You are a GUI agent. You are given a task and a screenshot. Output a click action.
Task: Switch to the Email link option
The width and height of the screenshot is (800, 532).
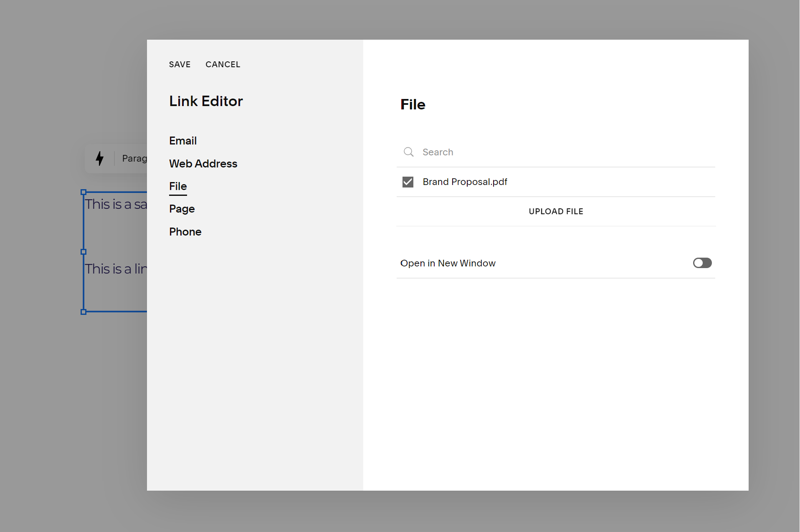click(183, 141)
